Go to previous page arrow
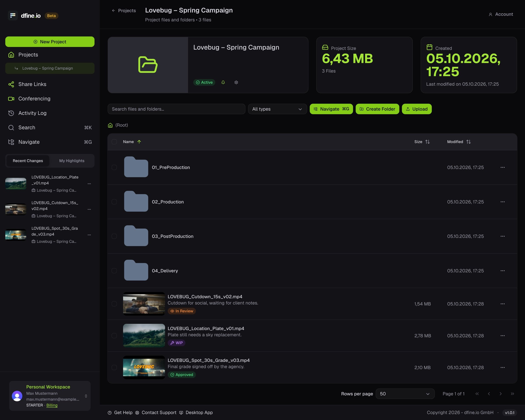This screenshot has width=525, height=420. (x=489, y=394)
